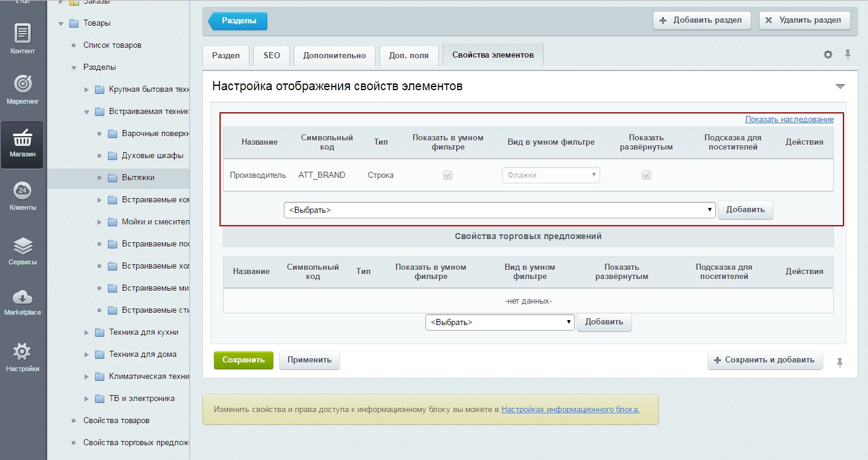This screenshot has width=868, height=460.
Task: Click the ATT_BRAND code cell
Action: click(x=322, y=175)
